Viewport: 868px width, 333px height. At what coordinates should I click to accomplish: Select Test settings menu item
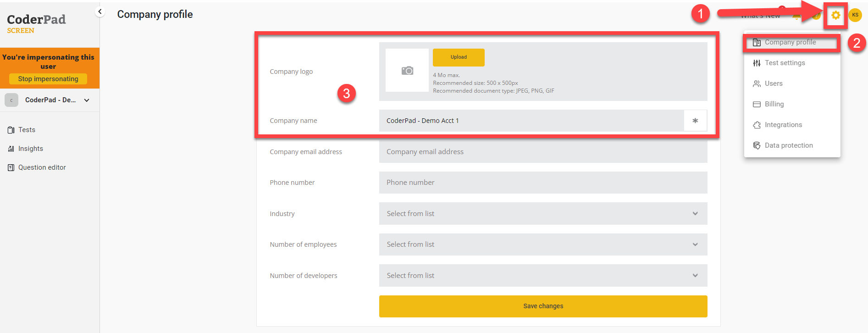coord(785,63)
